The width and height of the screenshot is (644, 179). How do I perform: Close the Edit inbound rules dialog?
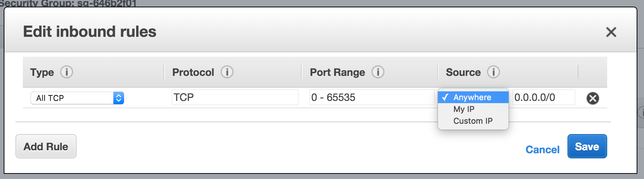[x=611, y=32]
